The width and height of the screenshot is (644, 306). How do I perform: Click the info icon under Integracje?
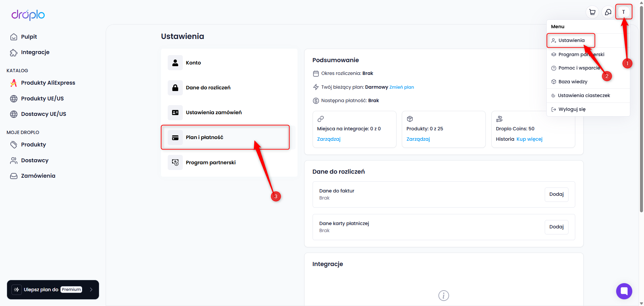pos(443,296)
